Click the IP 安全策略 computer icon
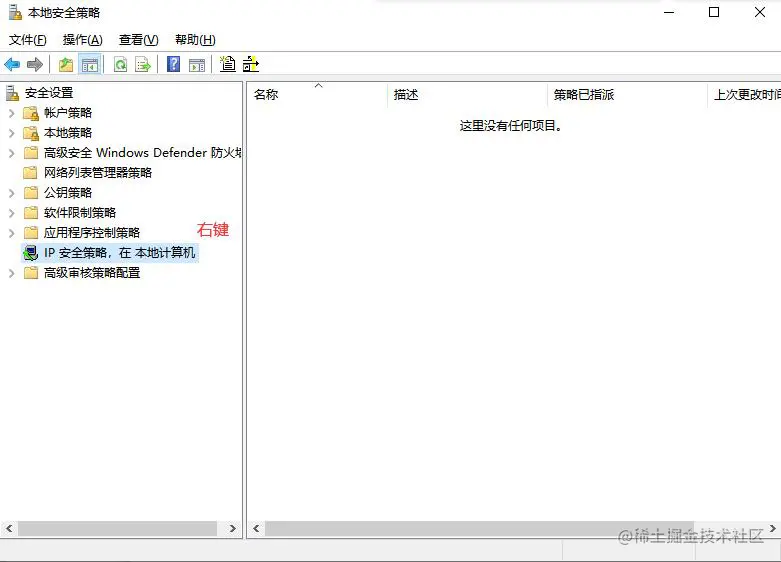Screen dimensions: 781x562 [31, 253]
